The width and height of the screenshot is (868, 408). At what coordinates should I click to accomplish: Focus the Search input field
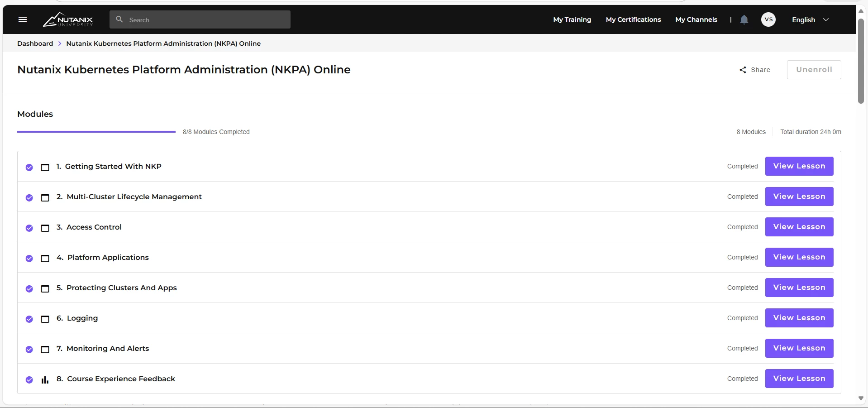pyautogui.click(x=200, y=19)
